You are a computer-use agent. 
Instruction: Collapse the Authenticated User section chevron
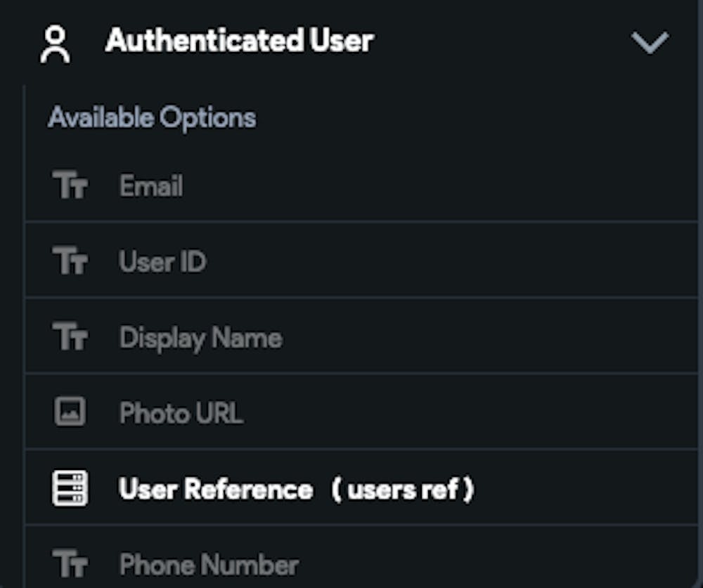click(x=650, y=43)
